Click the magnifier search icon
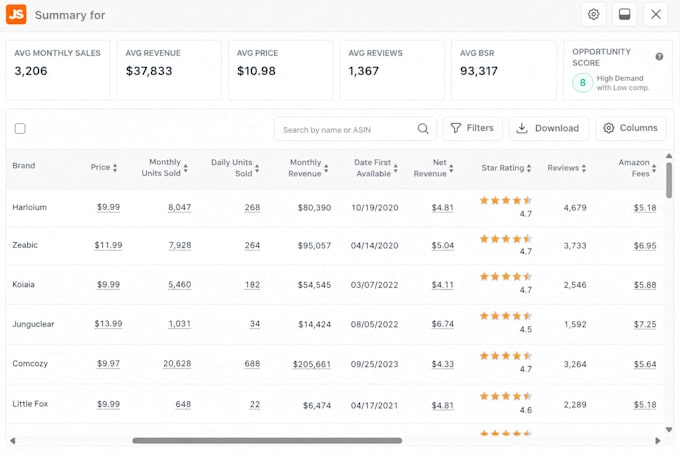 (x=423, y=129)
